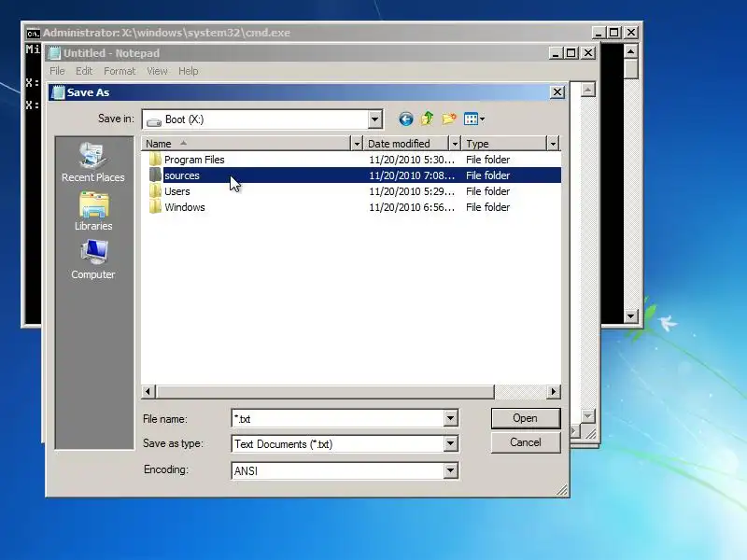Select the Users folder name

point(177,191)
